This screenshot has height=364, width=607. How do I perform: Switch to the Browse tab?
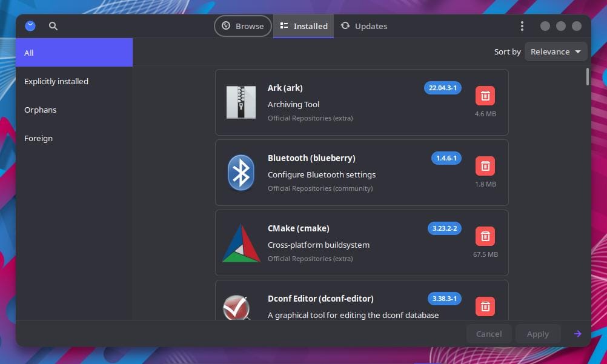[x=243, y=26]
